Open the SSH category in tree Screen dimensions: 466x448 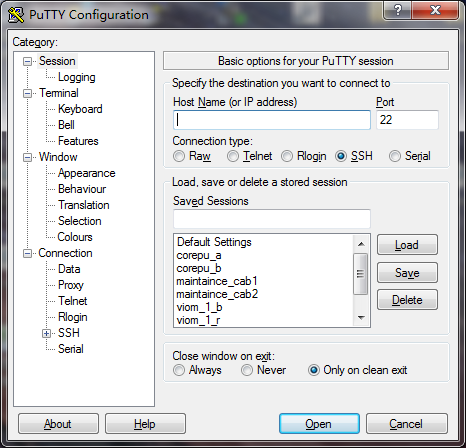[x=69, y=333]
